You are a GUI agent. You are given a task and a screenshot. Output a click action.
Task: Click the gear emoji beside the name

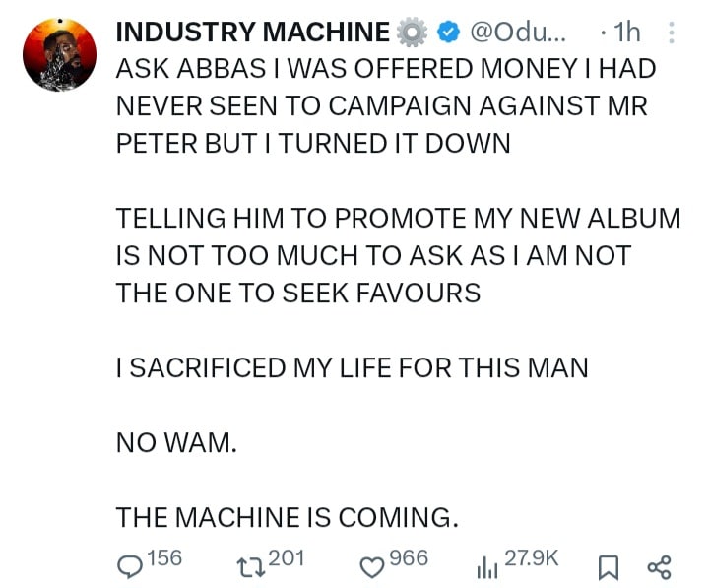pyautogui.click(x=412, y=33)
